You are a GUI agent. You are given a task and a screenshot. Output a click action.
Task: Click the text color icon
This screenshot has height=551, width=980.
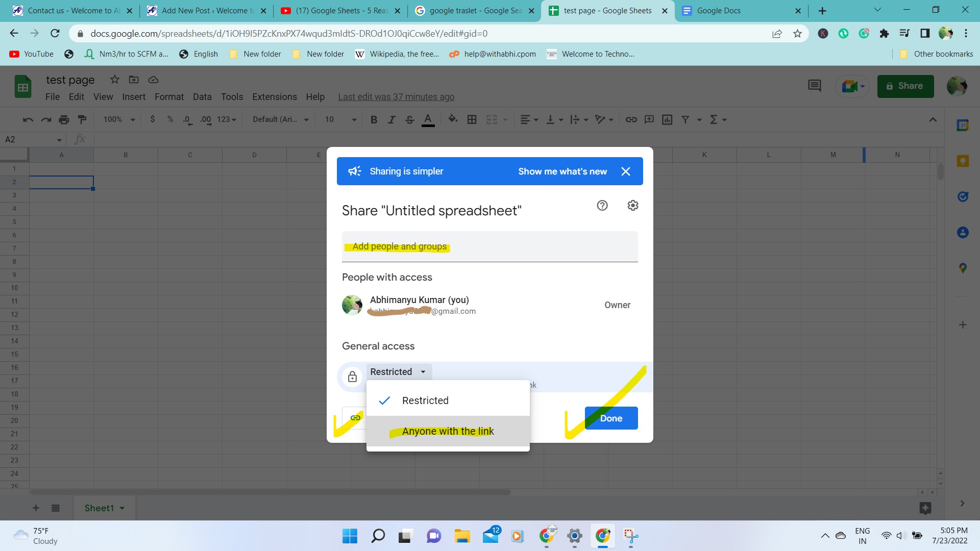coord(428,120)
